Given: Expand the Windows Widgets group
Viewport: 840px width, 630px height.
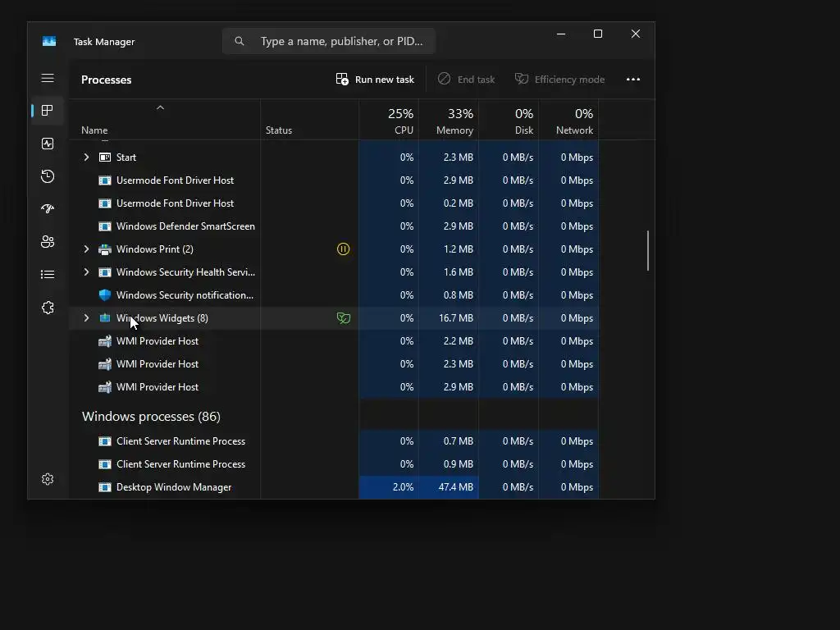Looking at the screenshot, I should coord(86,318).
